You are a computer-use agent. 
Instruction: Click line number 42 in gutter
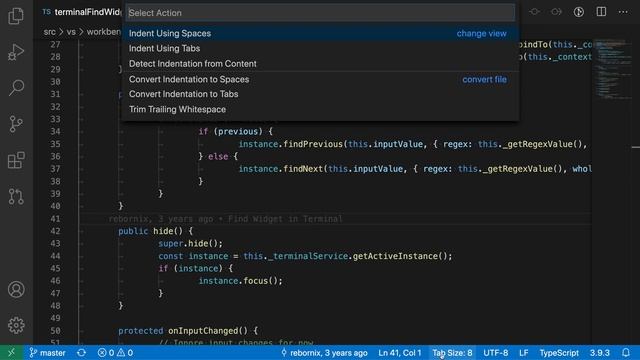point(56,231)
